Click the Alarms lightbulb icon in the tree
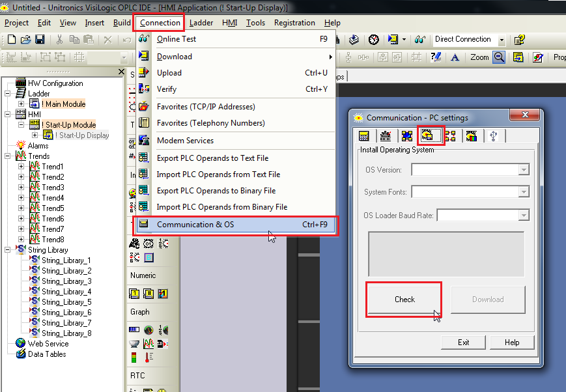 click(21, 145)
